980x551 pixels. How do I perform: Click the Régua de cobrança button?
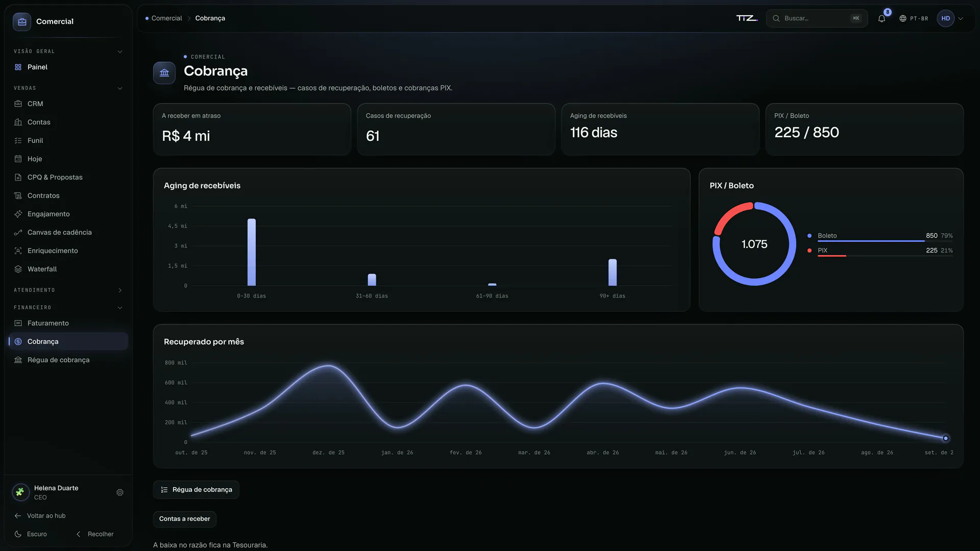pyautogui.click(x=196, y=490)
